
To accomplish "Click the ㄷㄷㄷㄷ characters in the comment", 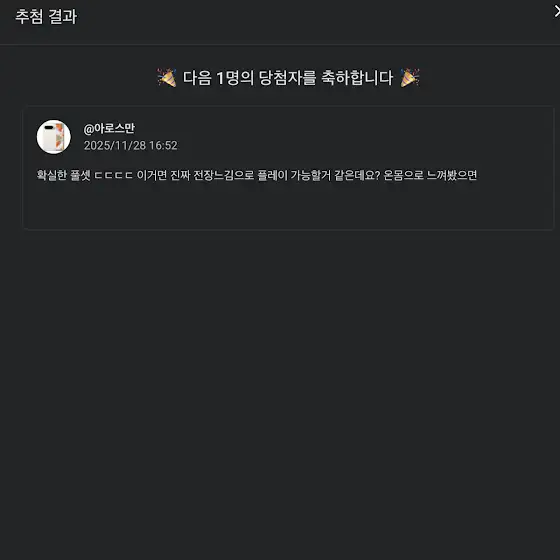I will pos(114,175).
